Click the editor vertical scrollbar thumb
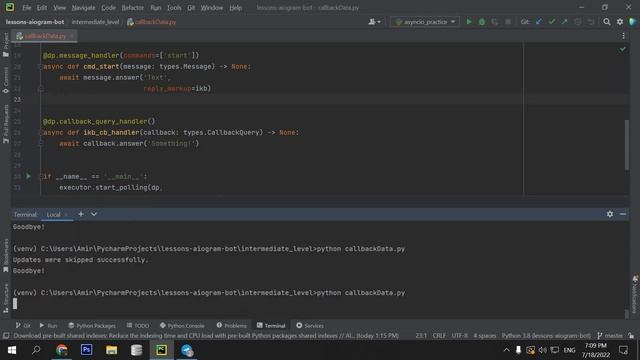This screenshot has height=360, width=640. click(627, 145)
